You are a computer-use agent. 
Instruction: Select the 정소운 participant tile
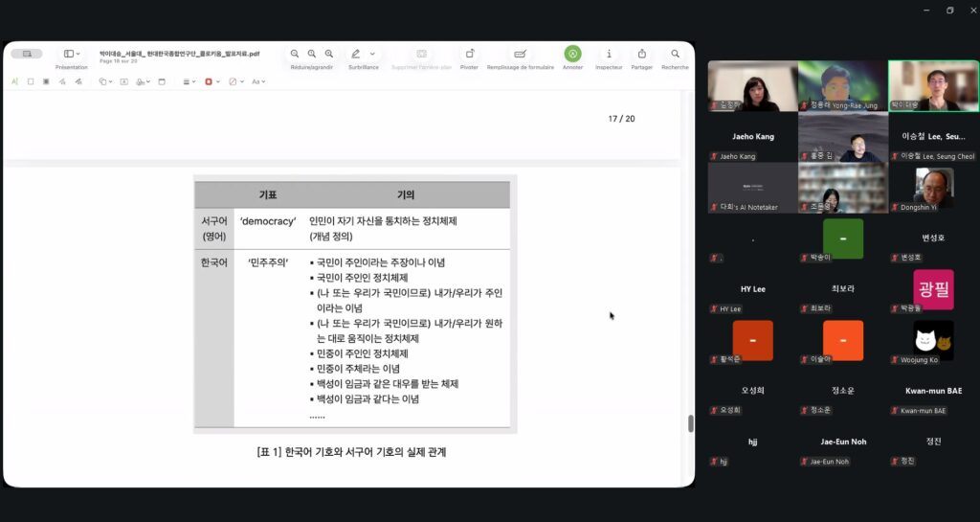click(843, 392)
